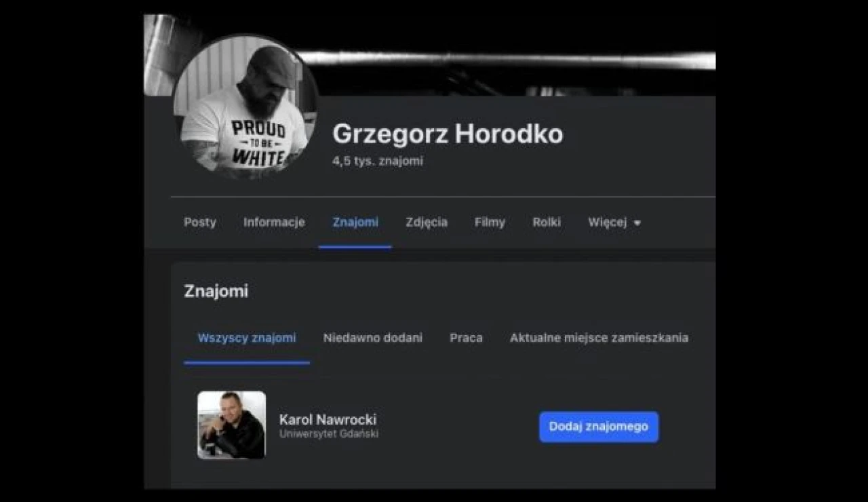
Task: Open the 4,5 tys. znajomi link
Action: pyautogui.click(x=378, y=161)
